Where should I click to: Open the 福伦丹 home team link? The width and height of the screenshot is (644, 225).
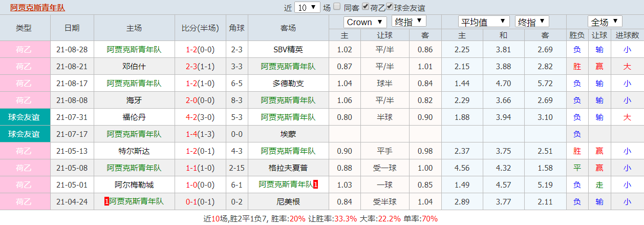[x=134, y=117]
